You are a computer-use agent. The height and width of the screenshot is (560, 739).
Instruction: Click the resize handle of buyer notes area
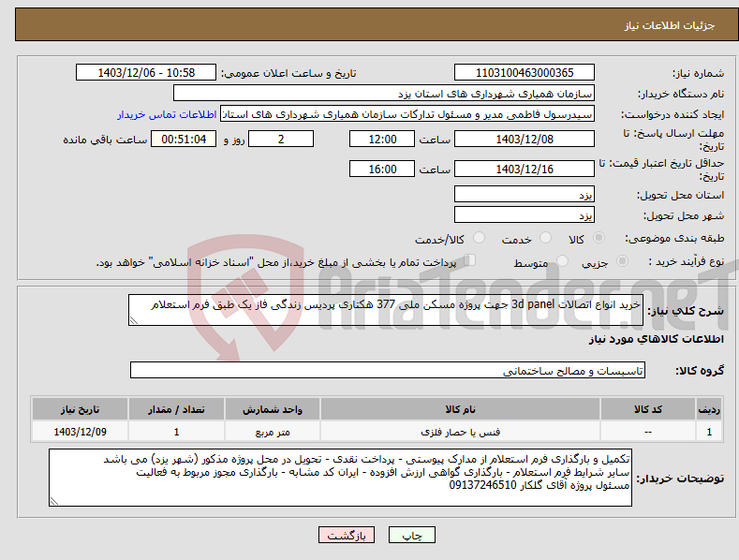coord(54,502)
